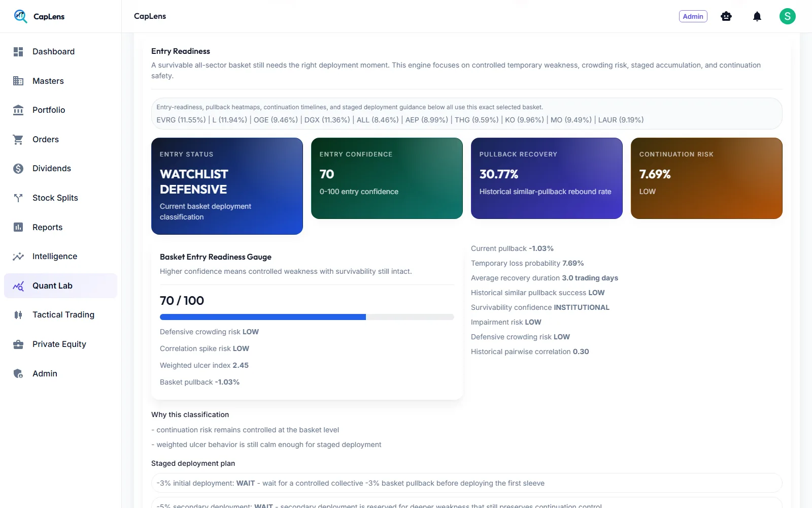Click the 'Weighted ulcer index 2.45' text
This screenshot has height=508, width=812.
coord(204,365)
